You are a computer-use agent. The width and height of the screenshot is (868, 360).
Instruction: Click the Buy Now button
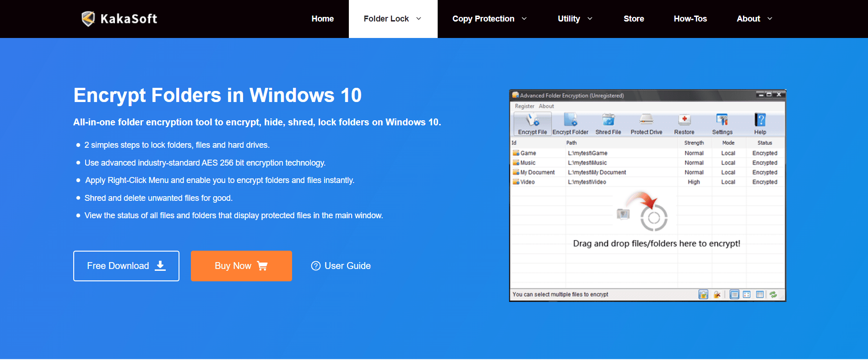[x=241, y=266]
